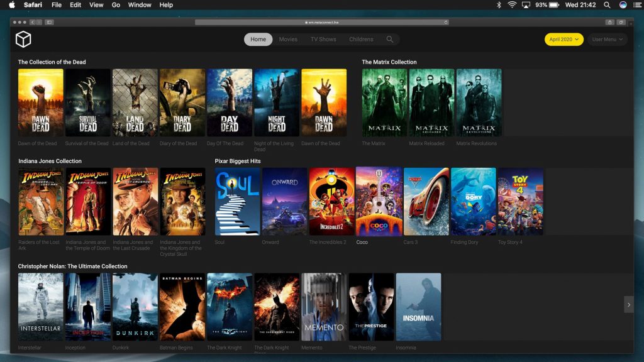Click the Bluetooth status icon

click(x=499, y=5)
